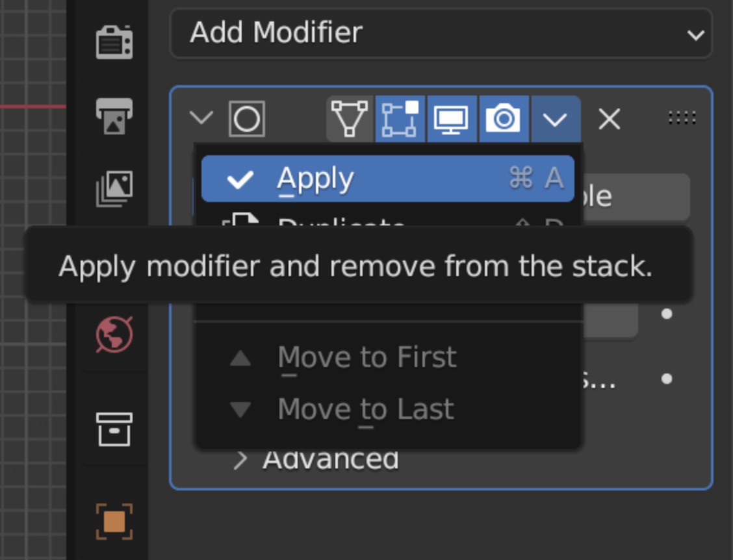Remove the modifier with the X button
733x560 pixels.
(x=609, y=119)
